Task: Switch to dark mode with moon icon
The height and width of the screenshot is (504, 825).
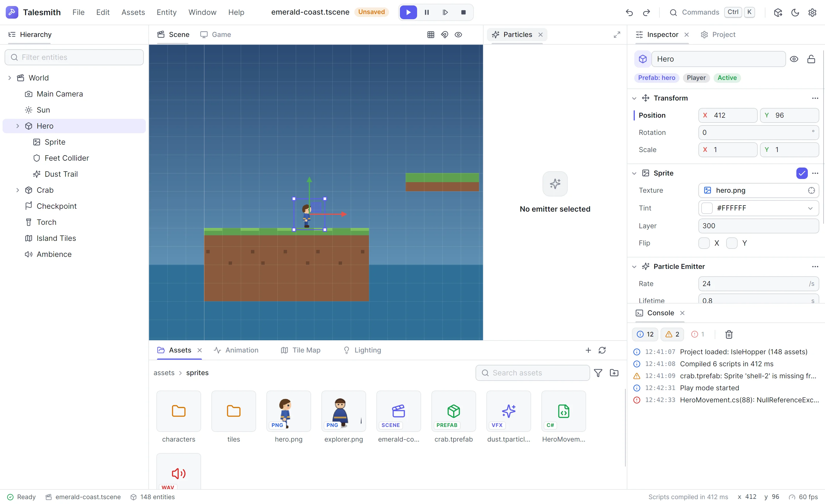Action: tap(795, 12)
